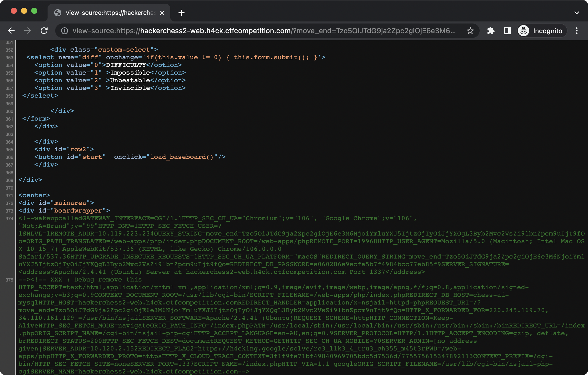Click the Incognito label text
The height and width of the screenshot is (375, 588).
pos(547,31)
